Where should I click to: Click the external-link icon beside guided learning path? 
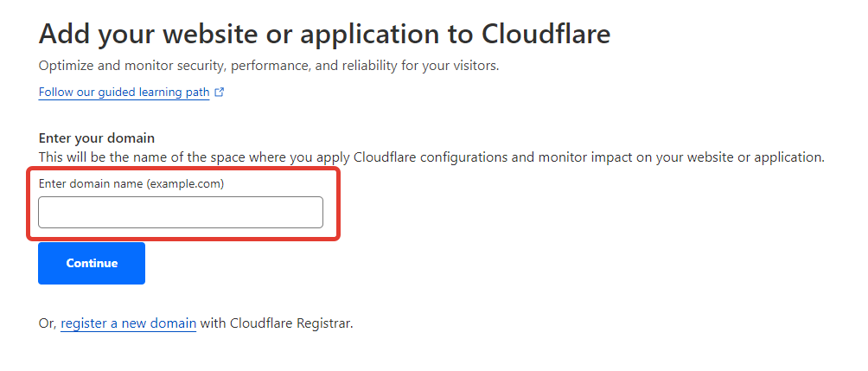[220, 92]
